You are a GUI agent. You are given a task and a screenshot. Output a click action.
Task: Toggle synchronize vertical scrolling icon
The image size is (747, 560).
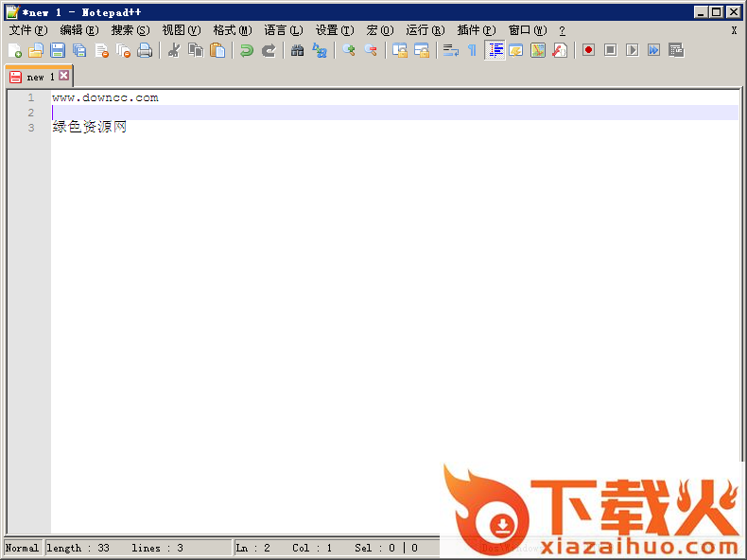(400, 50)
